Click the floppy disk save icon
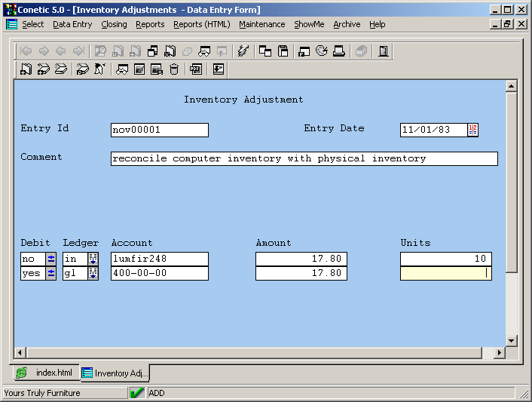The height and width of the screenshot is (402, 532). [x=283, y=51]
